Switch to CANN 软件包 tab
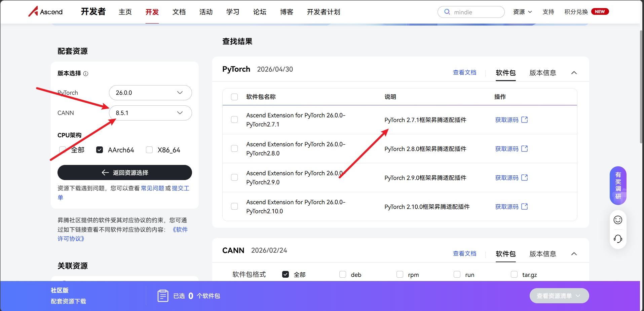 506,254
